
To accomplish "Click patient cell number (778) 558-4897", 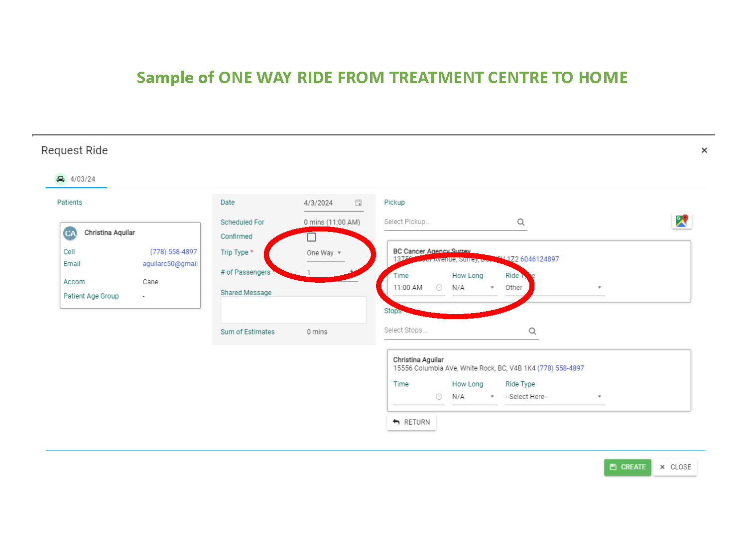I will pyautogui.click(x=173, y=252).
